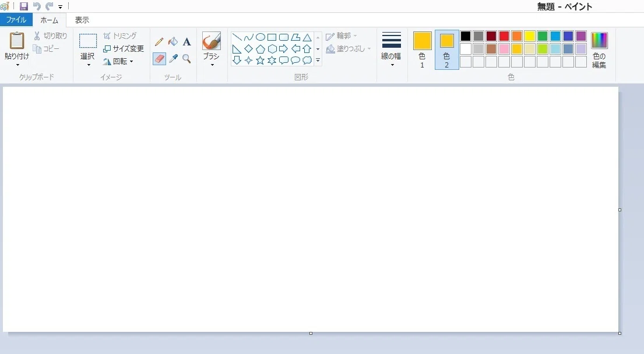The height and width of the screenshot is (354, 644).
Task: Expand the shapes gallery with bottom arrow
Action: point(318,61)
